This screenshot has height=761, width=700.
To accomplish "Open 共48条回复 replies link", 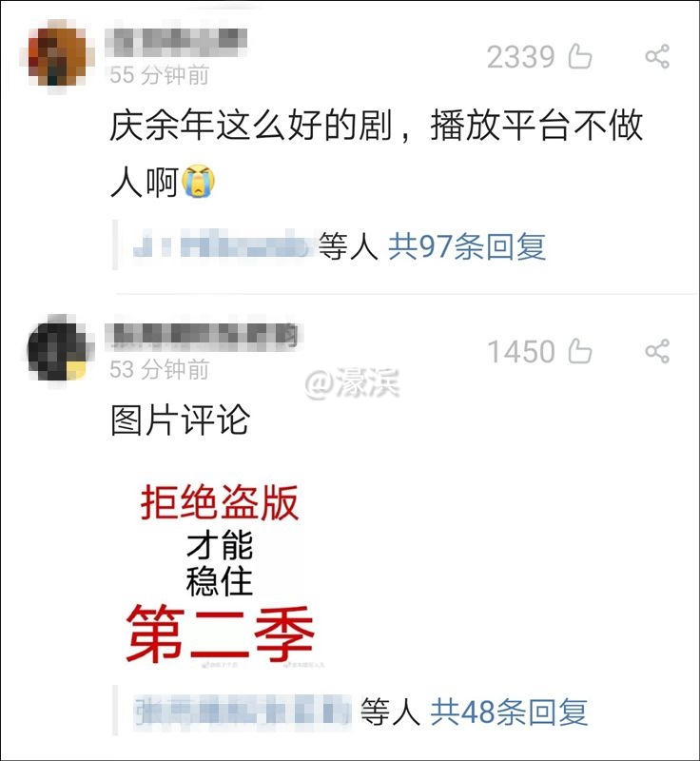I will [x=509, y=712].
